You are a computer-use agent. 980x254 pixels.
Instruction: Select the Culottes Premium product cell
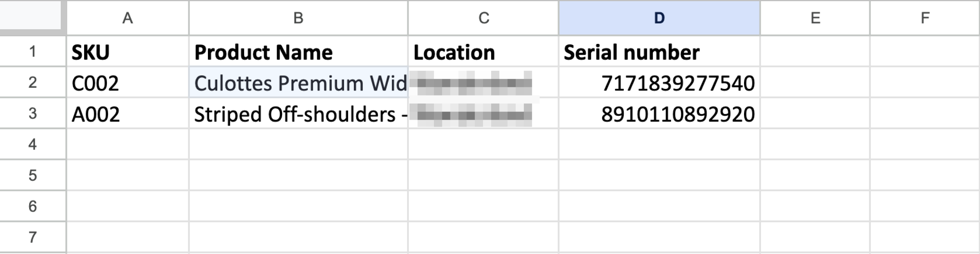298,83
